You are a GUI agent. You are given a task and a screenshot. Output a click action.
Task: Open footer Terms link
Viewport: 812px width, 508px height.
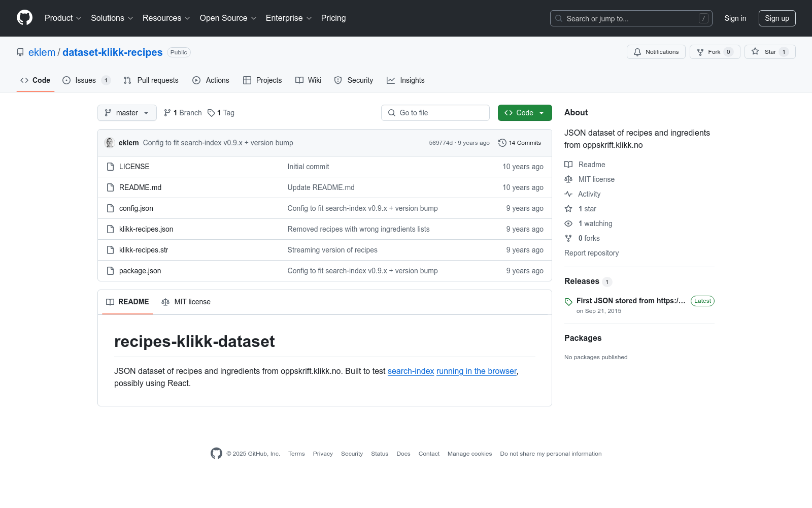pos(296,454)
